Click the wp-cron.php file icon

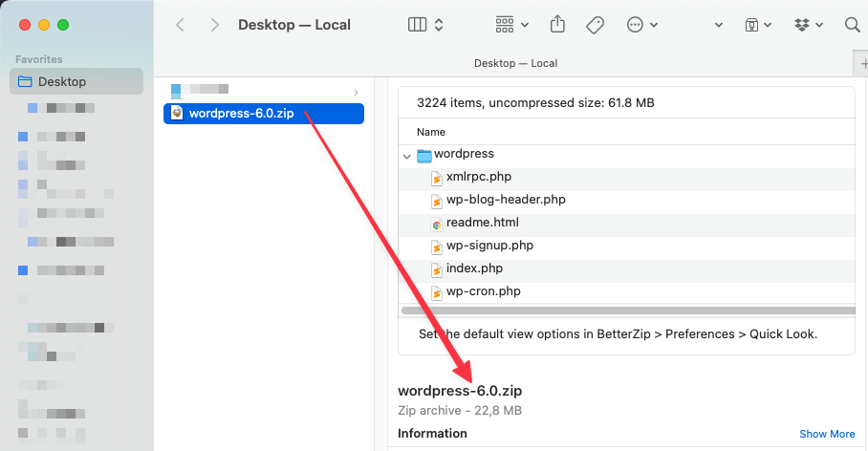tap(436, 293)
